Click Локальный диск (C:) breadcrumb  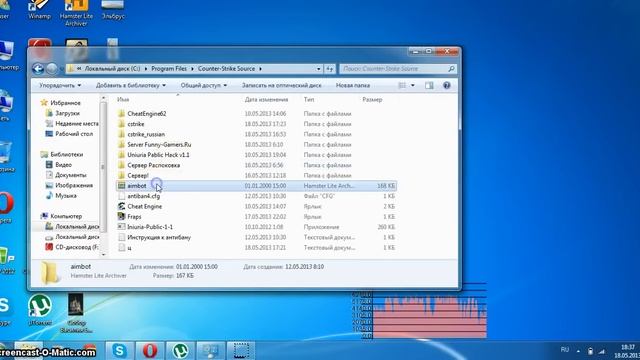(x=112, y=69)
